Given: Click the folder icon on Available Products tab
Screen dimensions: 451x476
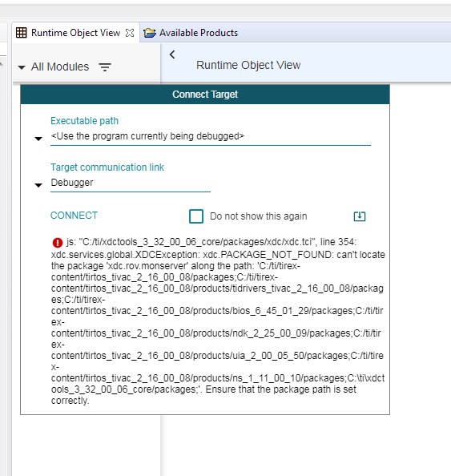Looking at the screenshot, I should (150, 33).
